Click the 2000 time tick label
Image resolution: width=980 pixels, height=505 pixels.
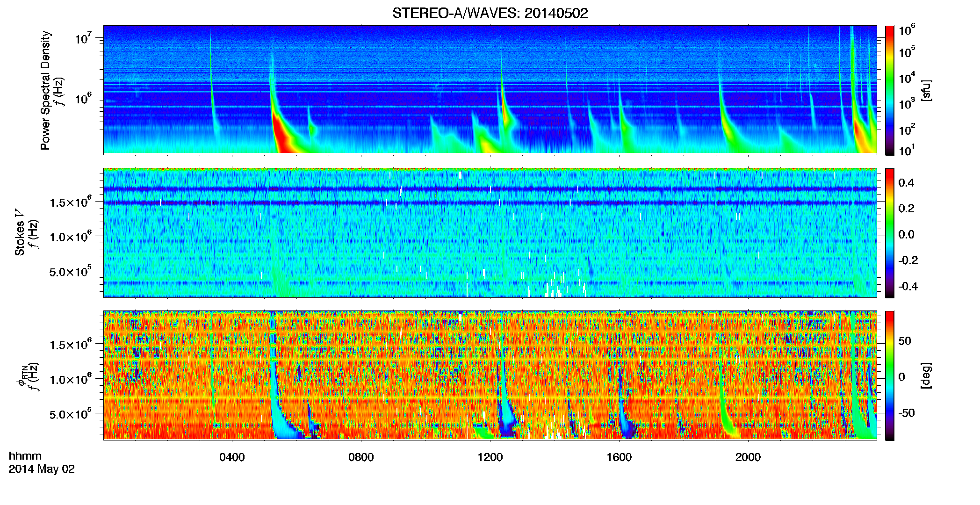[x=748, y=457]
